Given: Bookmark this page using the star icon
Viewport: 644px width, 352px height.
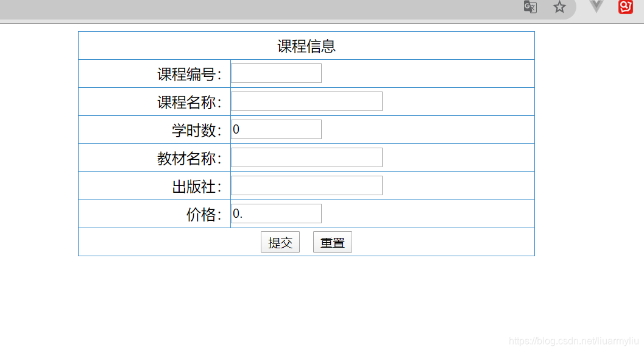Looking at the screenshot, I should coord(559,7).
